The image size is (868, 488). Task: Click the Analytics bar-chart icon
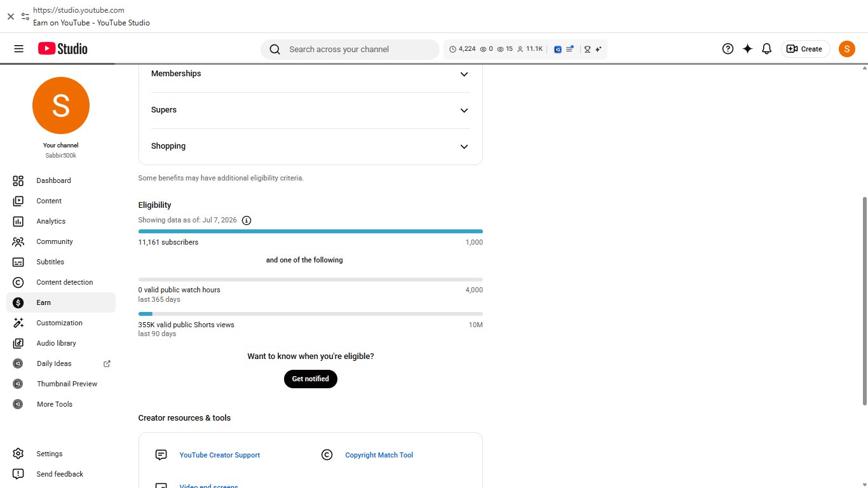pyautogui.click(x=18, y=221)
